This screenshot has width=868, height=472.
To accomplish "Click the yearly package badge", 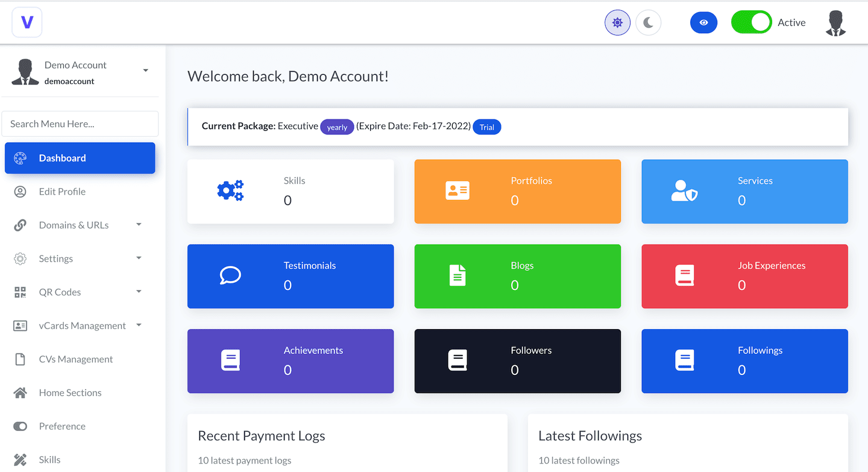I will point(337,127).
